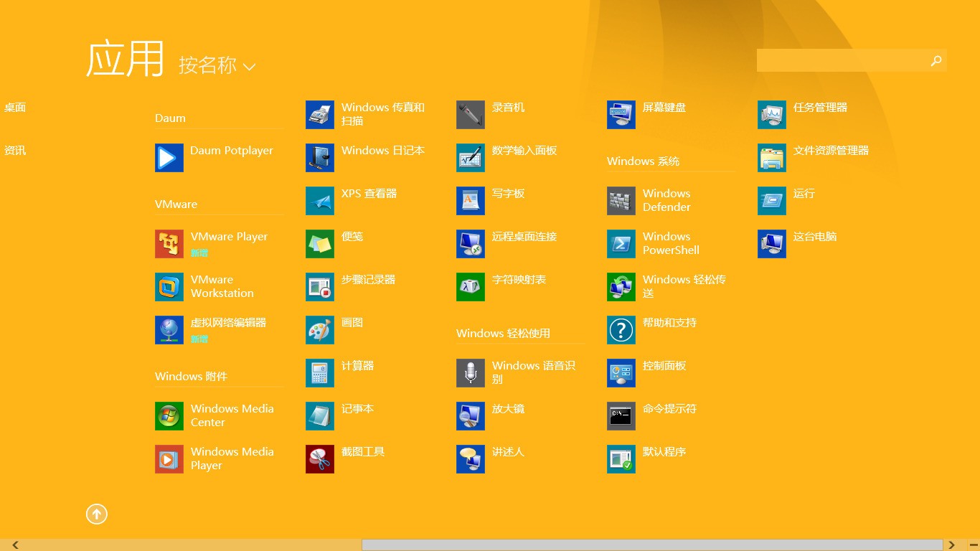Image resolution: width=980 pixels, height=551 pixels.
Task: Select the Daum group header
Action: (x=170, y=118)
